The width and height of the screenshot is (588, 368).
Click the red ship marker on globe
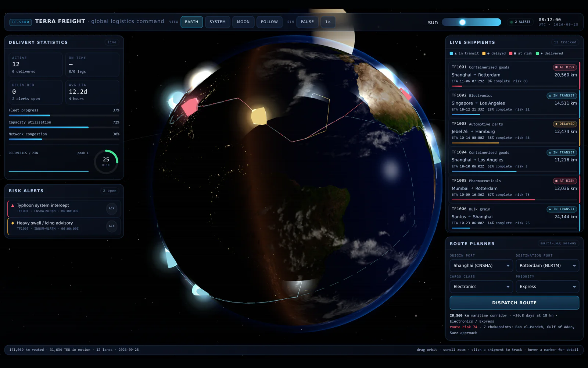190,107
